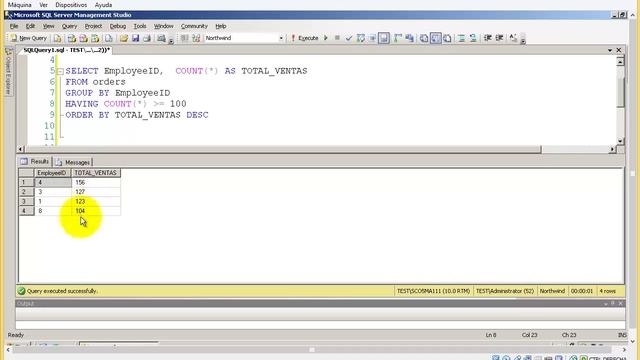Click the Change Connection icon
Image resolution: width=640 pixels, height=360 pixels.
(196, 38)
